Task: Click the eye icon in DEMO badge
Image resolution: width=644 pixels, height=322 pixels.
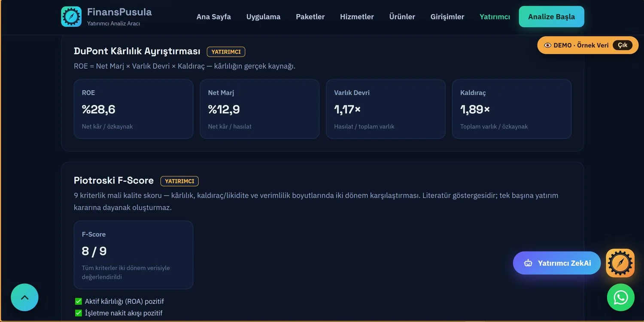Action: coord(547,45)
